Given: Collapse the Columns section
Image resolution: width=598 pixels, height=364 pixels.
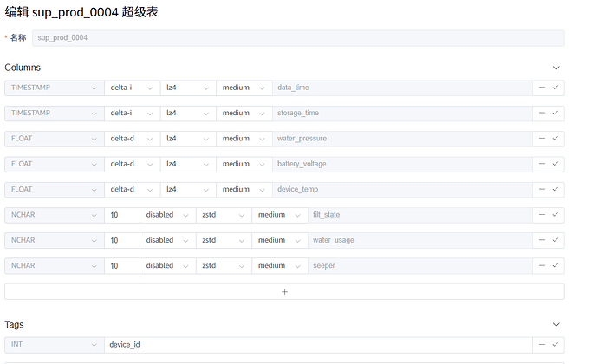Looking at the screenshot, I should click(x=556, y=68).
